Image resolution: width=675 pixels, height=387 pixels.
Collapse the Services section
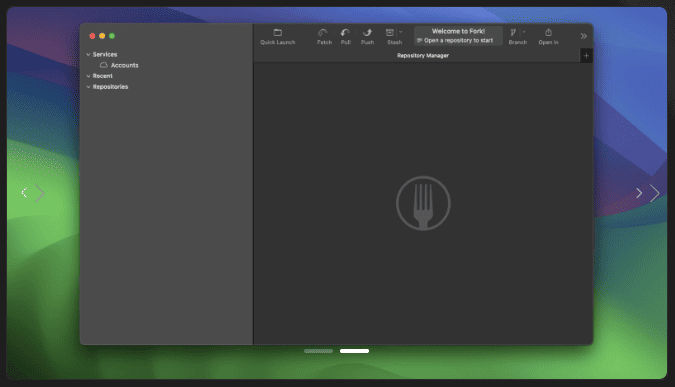[88, 55]
